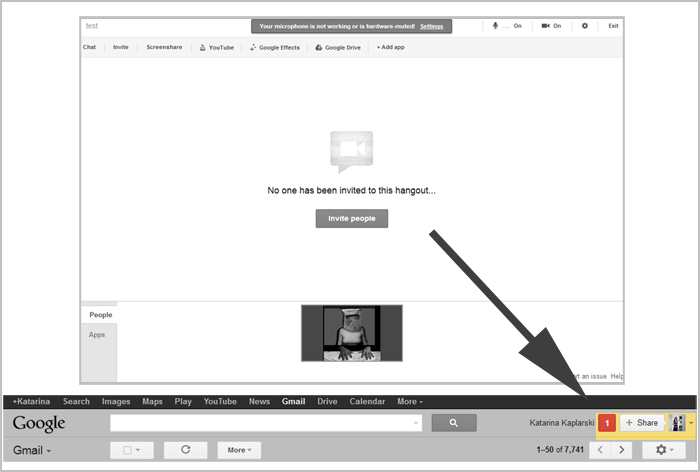The image size is (700, 472).
Task: Open microphone Settings link in warning
Action: coord(431,26)
